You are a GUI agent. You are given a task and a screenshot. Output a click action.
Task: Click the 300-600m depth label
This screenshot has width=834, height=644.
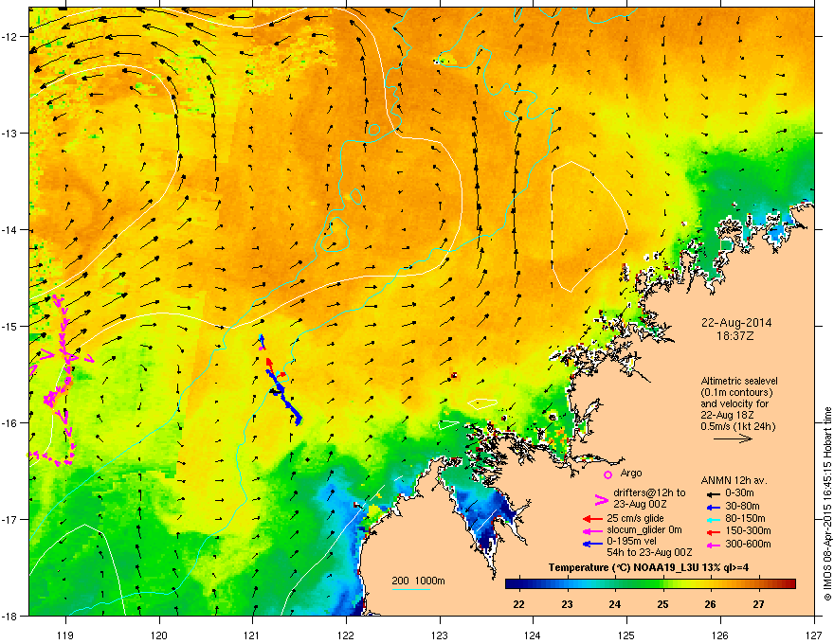pos(748,544)
